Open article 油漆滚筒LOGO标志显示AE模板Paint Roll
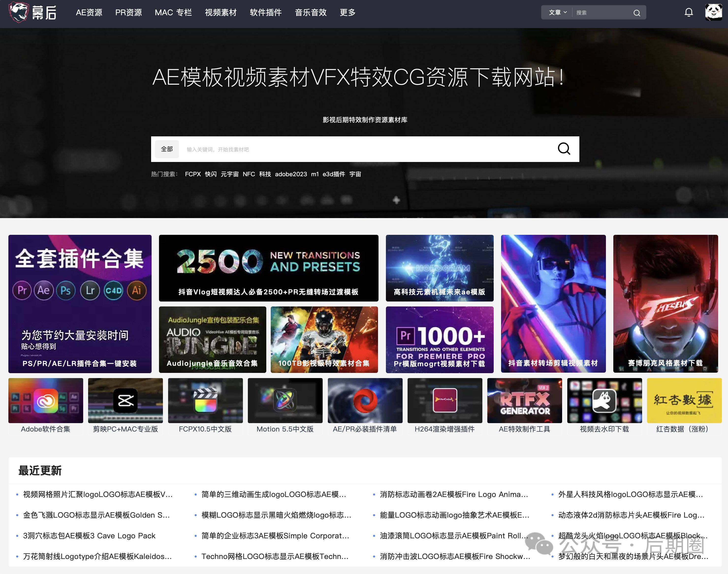This screenshot has height=574, width=728. [x=454, y=536]
